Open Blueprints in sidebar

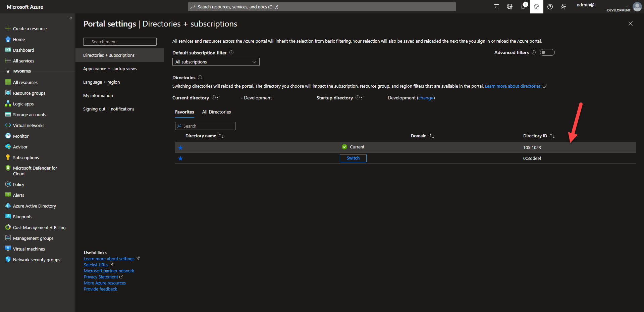click(x=22, y=217)
